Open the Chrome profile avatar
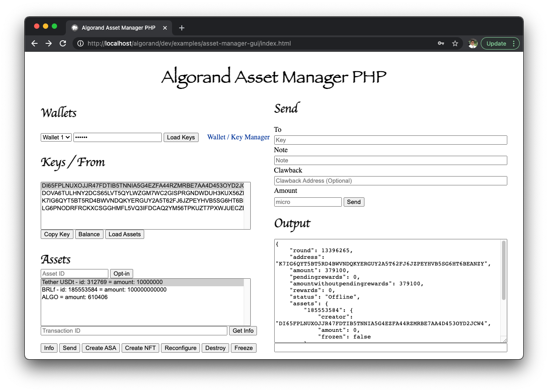 pos(472,43)
